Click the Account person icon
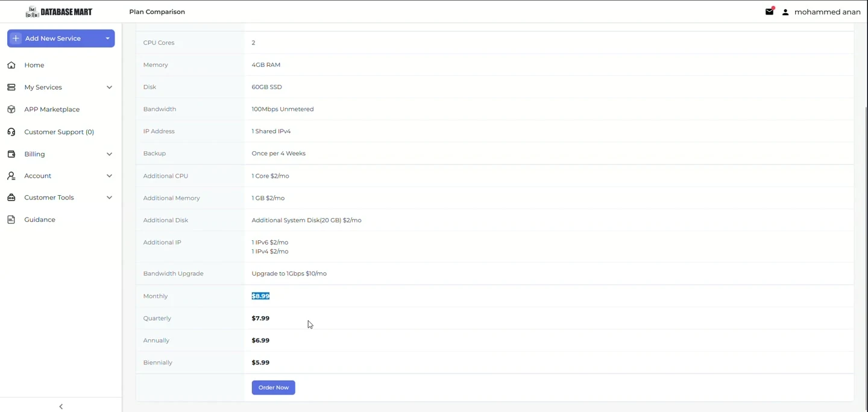 (11, 176)
